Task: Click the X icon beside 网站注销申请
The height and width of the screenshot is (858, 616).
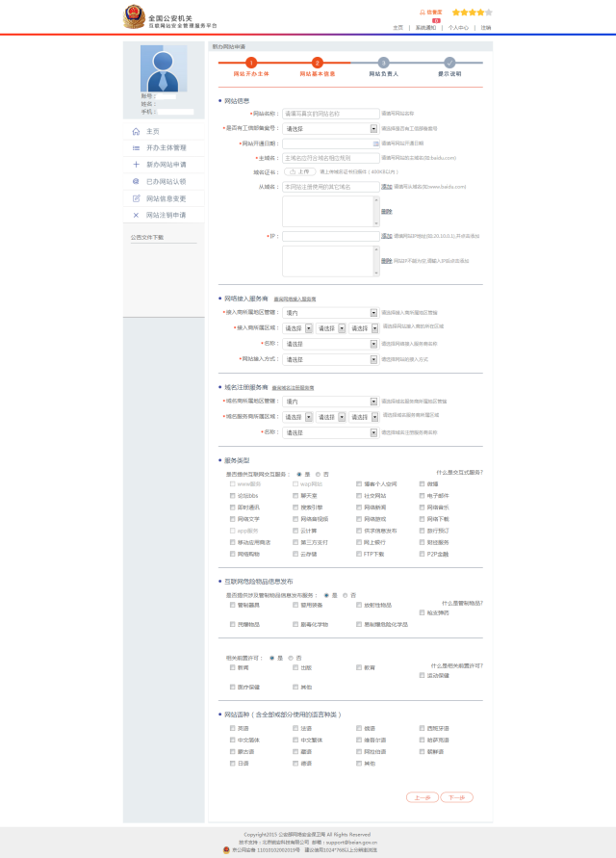Action: point(136,215)
